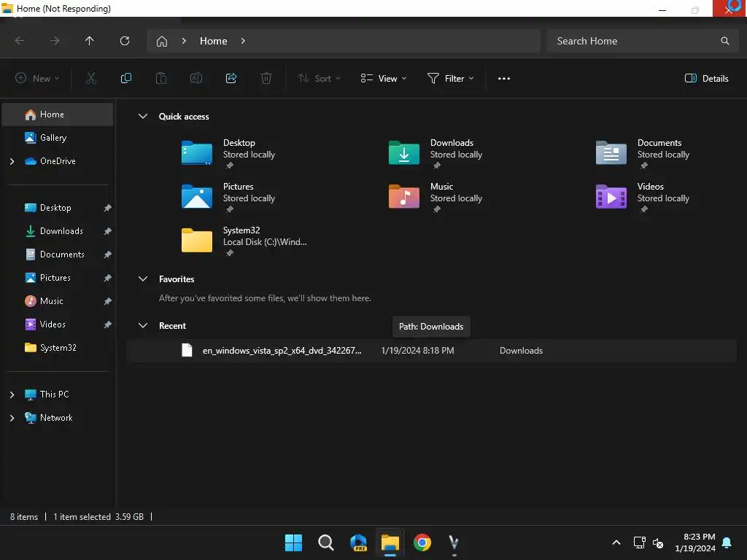Click the muted volume tray icon

tap(659, 542)
